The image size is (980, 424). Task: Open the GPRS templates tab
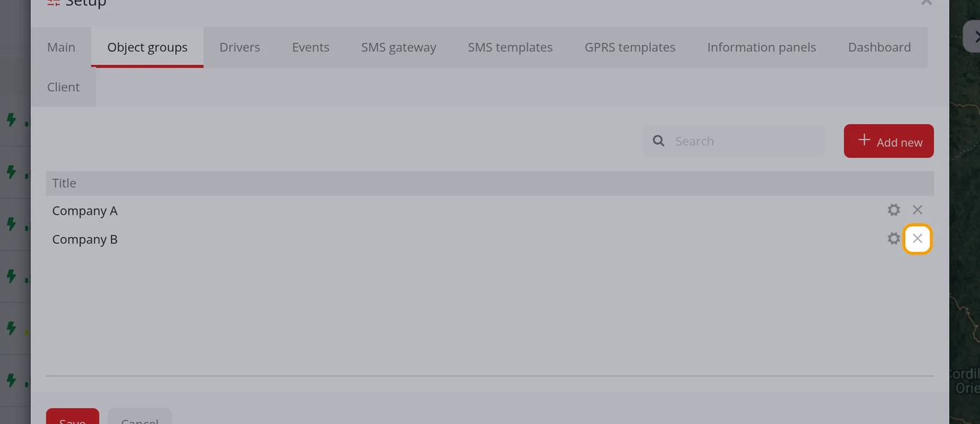point(630,47)
